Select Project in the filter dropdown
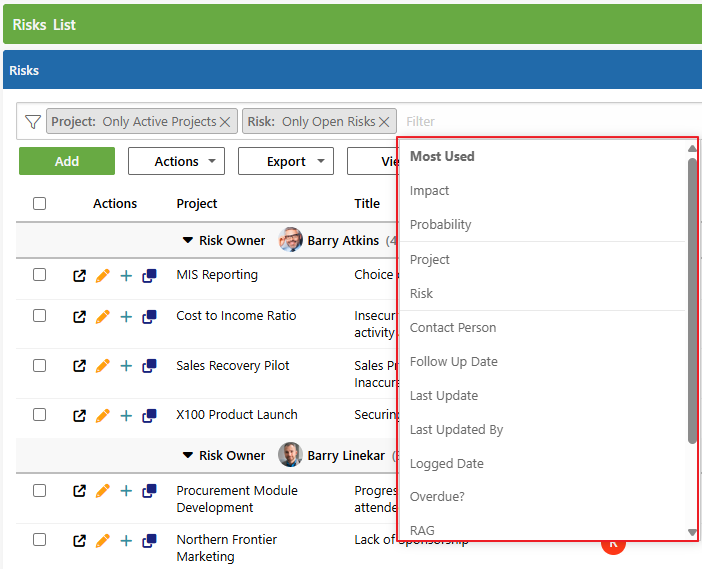The image size is (702, 569). [x=429, y=260]
